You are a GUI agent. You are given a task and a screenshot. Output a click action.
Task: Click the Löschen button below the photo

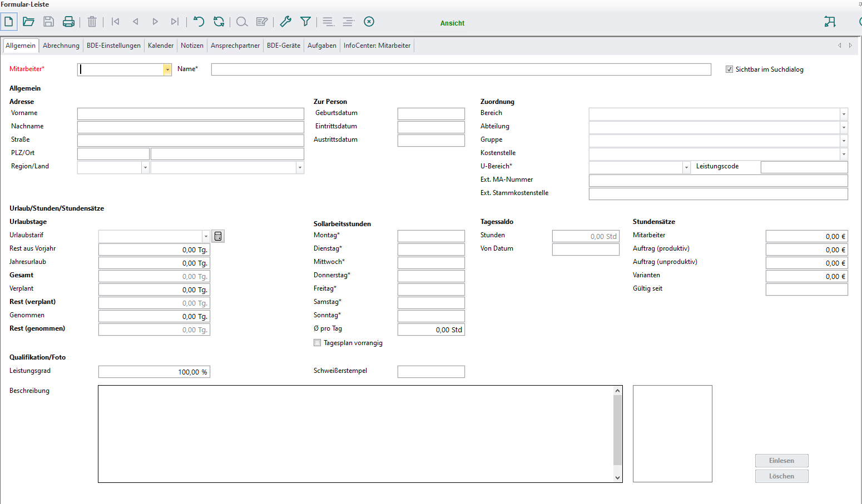click(x=781, y=476)
